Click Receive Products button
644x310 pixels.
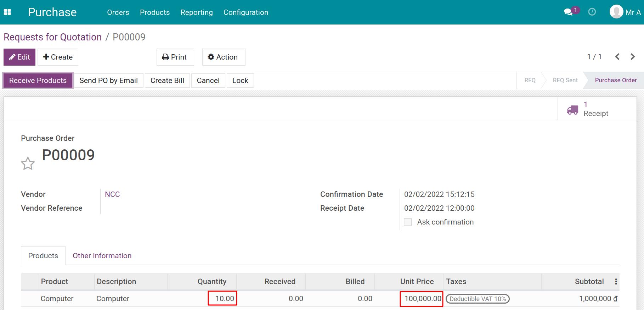(x=38, y=81)
